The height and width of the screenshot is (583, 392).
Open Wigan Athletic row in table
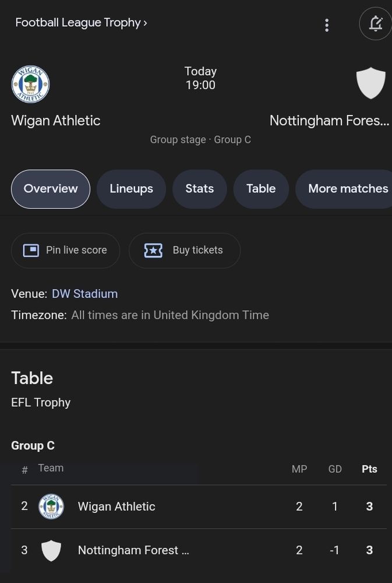coord(199,507)
